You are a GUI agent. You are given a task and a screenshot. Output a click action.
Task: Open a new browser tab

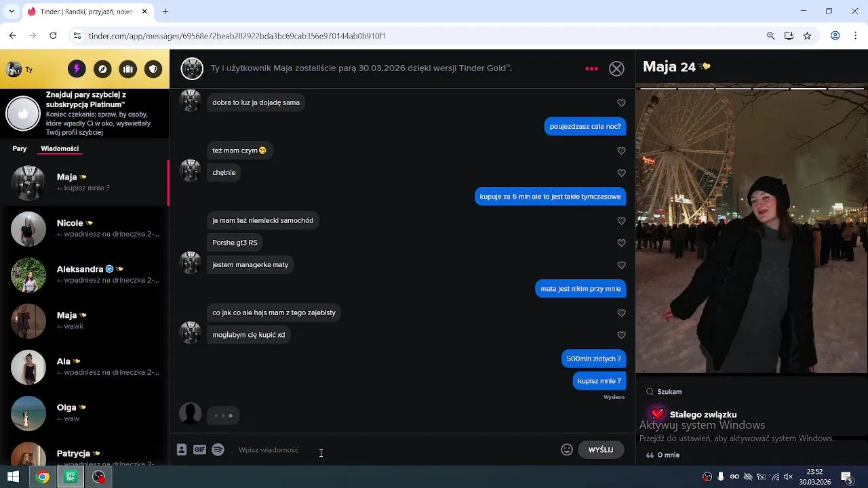coord(165,12)
